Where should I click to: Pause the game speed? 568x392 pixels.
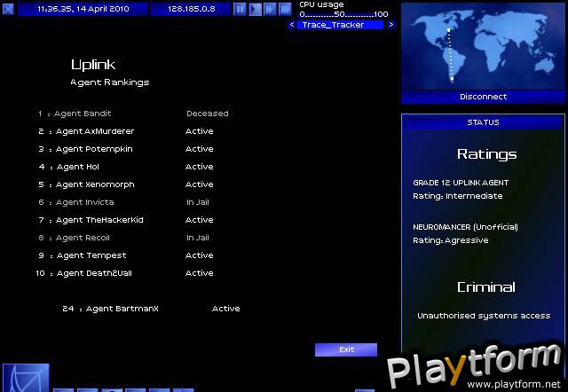click(x=240, y=9)
